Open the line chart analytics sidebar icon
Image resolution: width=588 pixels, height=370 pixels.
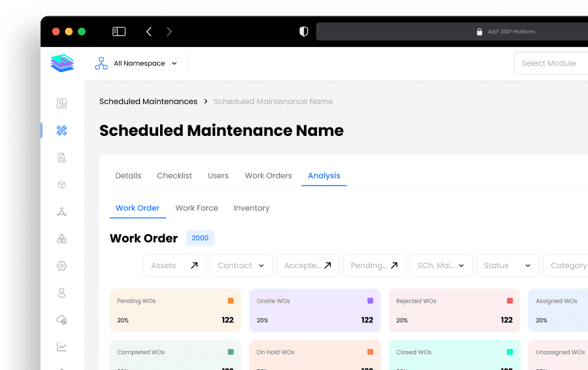pos(62,346)
